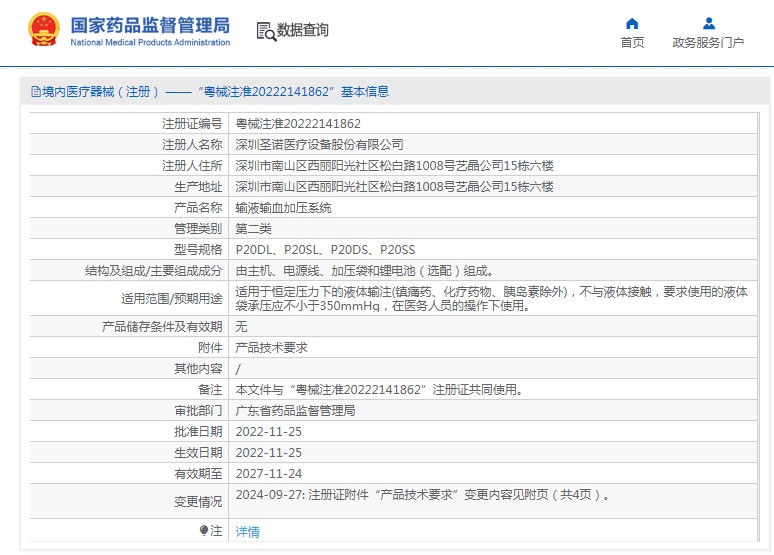Image resolution: width=774 pixels, height=555 pixels.
Task: Click the 首页 home icon
Action: (632, 23)
